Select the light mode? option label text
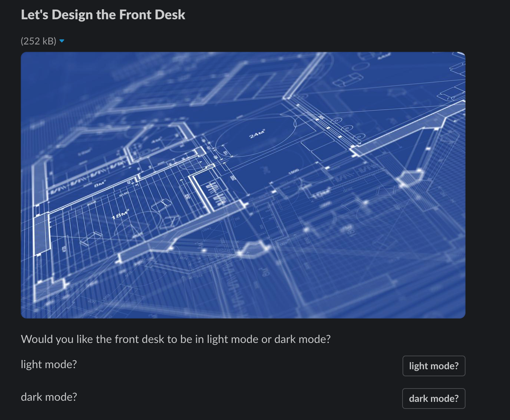The width and height of the screenshot is (510, 420). 49,364
